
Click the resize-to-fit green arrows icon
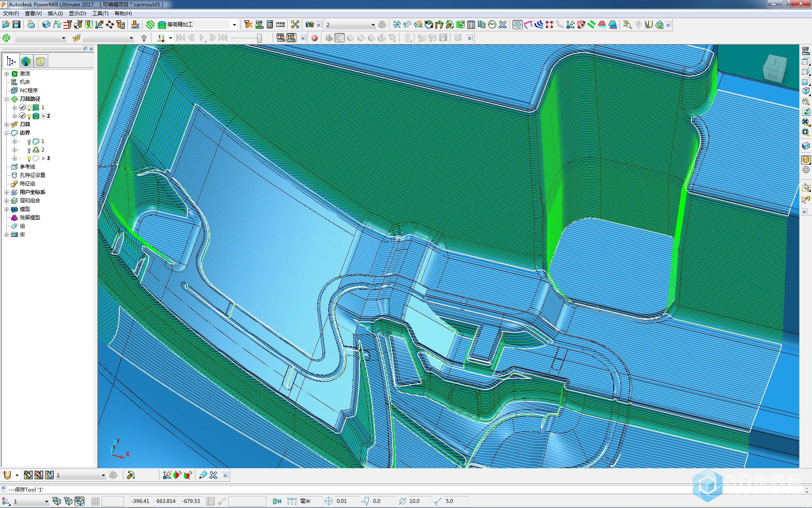click(295, 25)
